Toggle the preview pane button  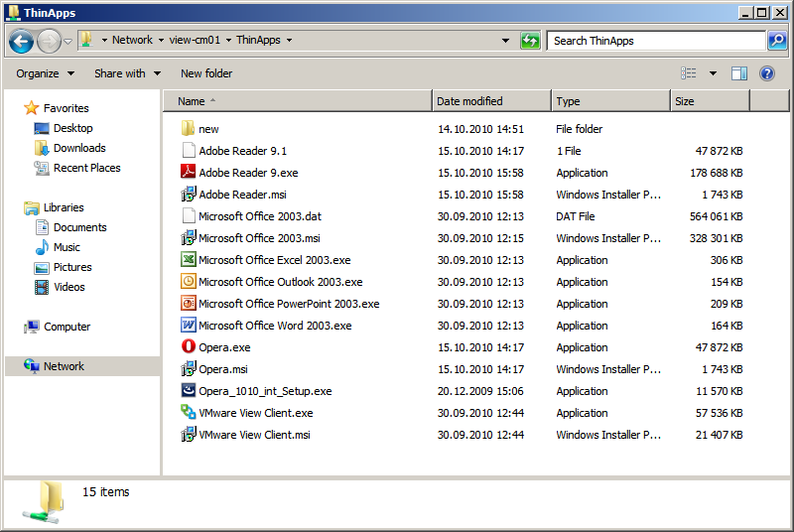point(739,73)
